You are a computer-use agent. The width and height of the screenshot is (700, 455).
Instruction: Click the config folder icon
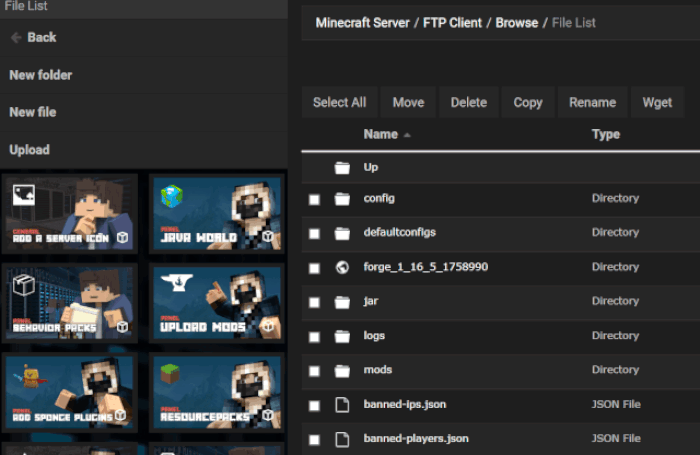[342, 199]
